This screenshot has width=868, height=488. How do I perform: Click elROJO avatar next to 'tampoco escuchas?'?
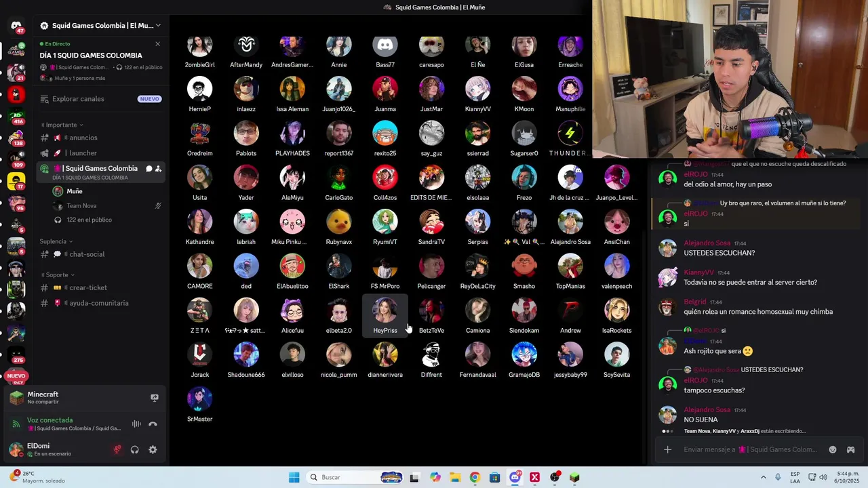pyautogui.click(x=668, y=385)
